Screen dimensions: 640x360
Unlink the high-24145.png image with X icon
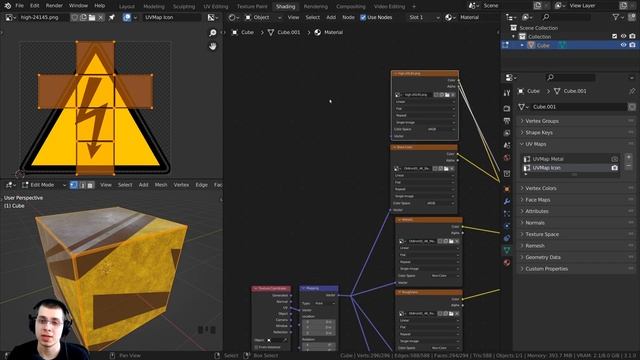100,18
